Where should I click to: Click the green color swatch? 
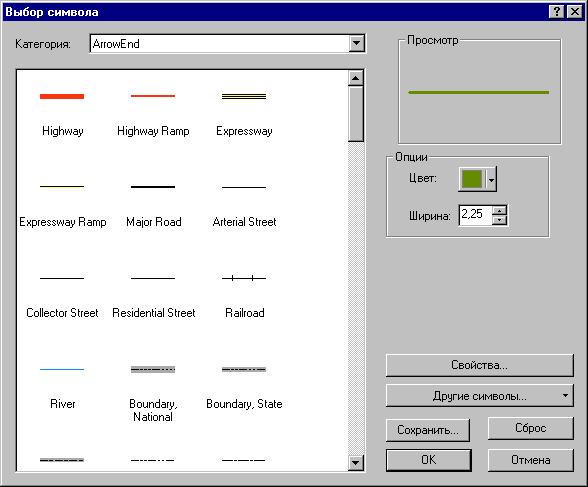pos(472,179)
